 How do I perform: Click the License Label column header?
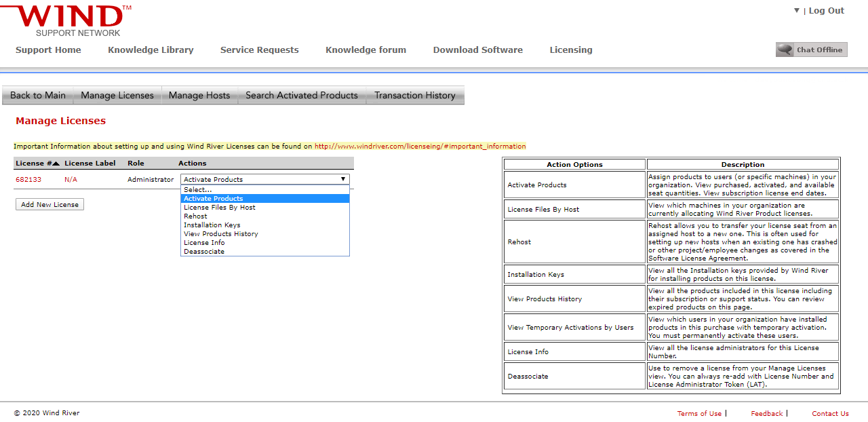tap(90, 163)
